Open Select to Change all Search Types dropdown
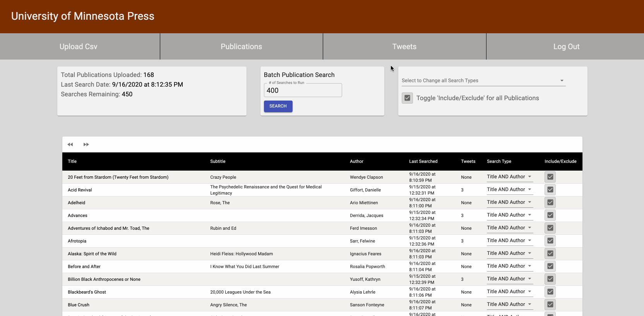Screen dimensions: 644x316 coord(483,80)
